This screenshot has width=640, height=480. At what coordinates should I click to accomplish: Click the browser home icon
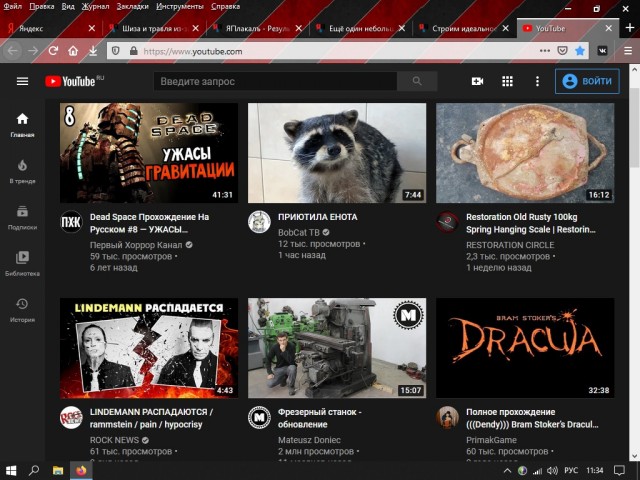point(73,51)
